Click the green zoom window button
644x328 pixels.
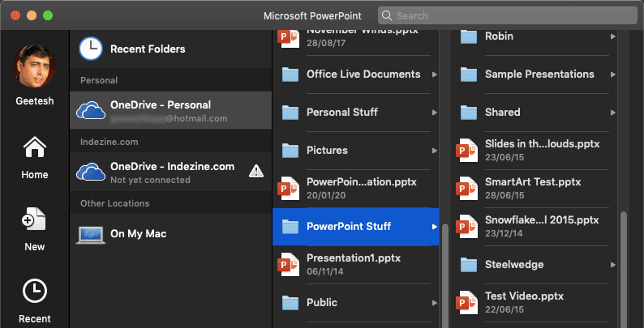(48, 15)
